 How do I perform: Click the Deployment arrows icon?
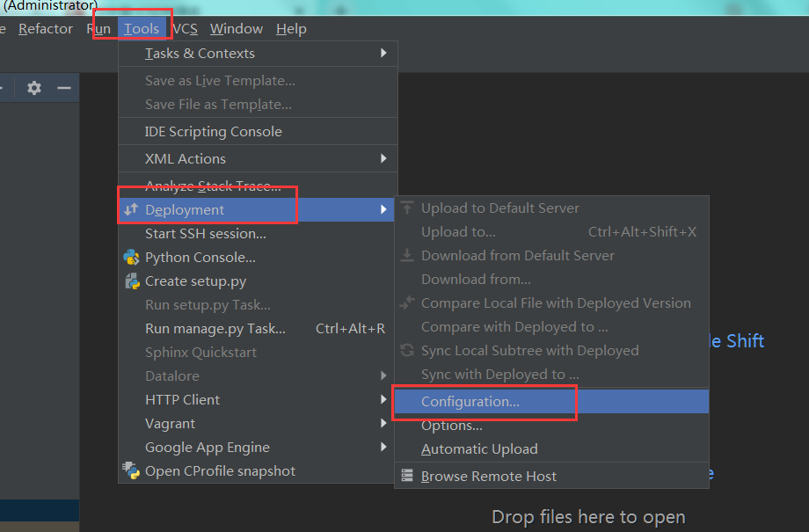(132, 210)
